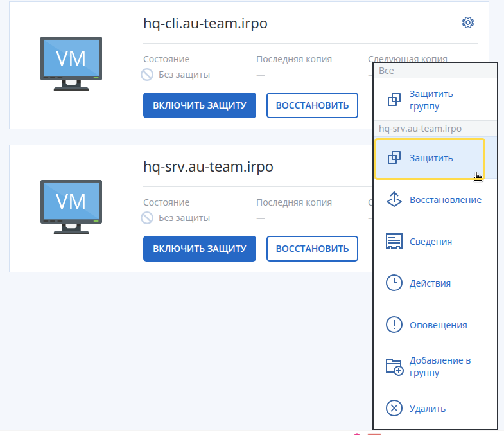This screenshot has height=435, width=504.
Task: Click the Оповещения alert icon
Action: [394, 324]
